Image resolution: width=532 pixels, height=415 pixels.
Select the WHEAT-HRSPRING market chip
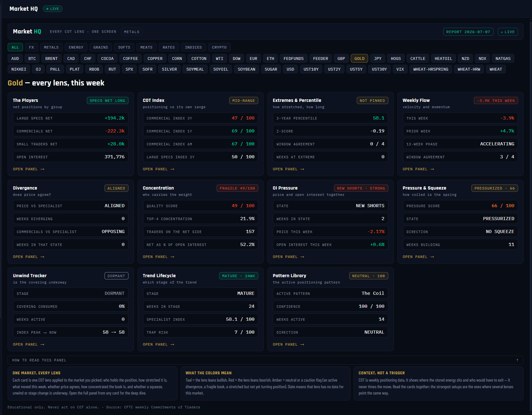[x=431, y=69]
